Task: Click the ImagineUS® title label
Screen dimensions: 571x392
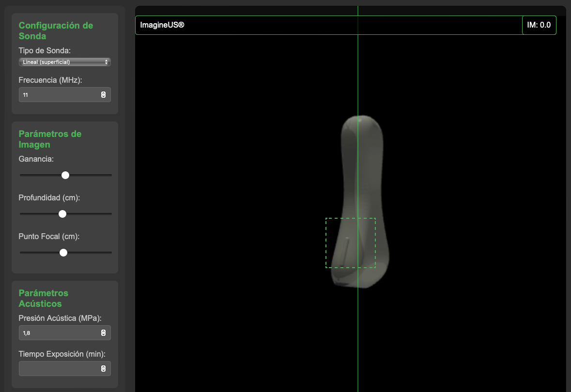Action: click(x=162, y=25)
